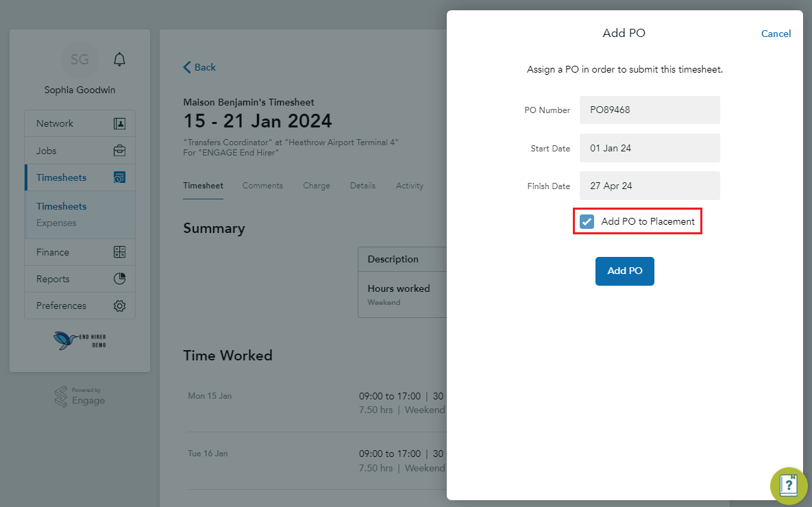Click the Powered by Engage logo
This screenshot has width=812, height=507.
coord(79,397)
